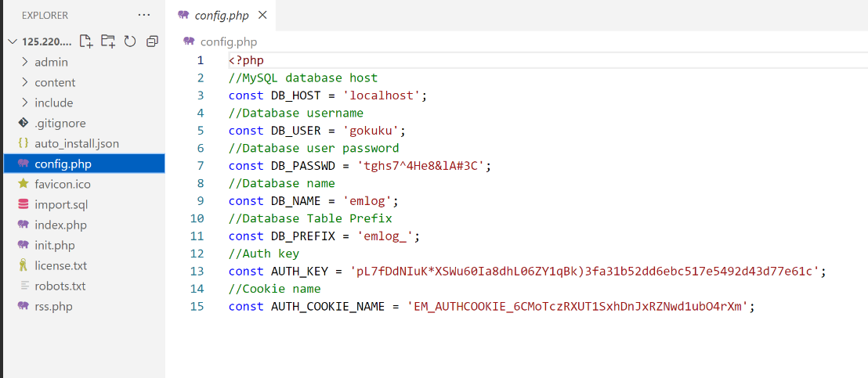
Task: Click config.php in the breadcrumb bar
Action: (228, 41)
